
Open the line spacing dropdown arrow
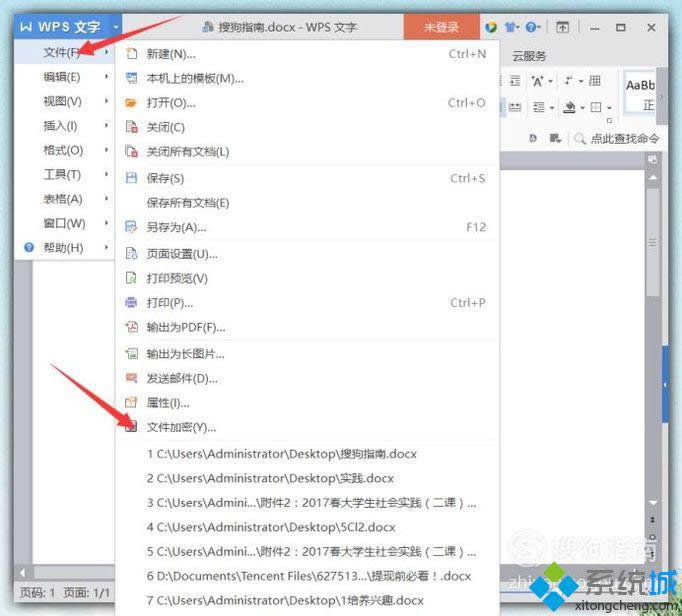tap(552, 107)
